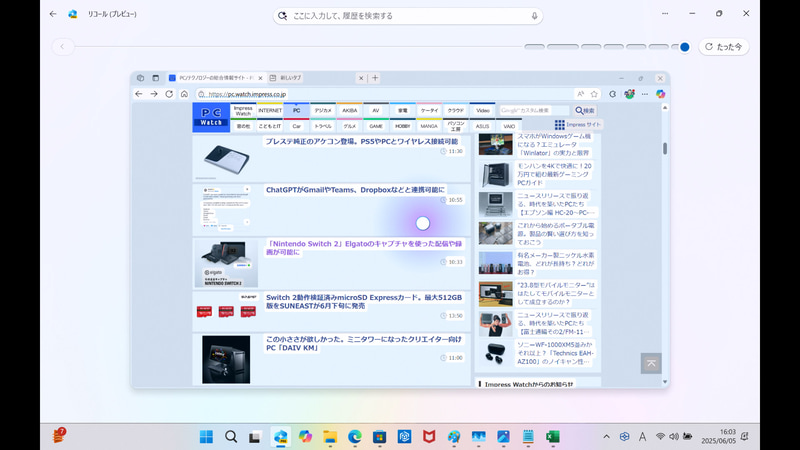Open the 有名メーカー製ニッケル水素電池 sidebar link
Image resolution: width=800 pixels, height=450 pixels.
point(556,263)
